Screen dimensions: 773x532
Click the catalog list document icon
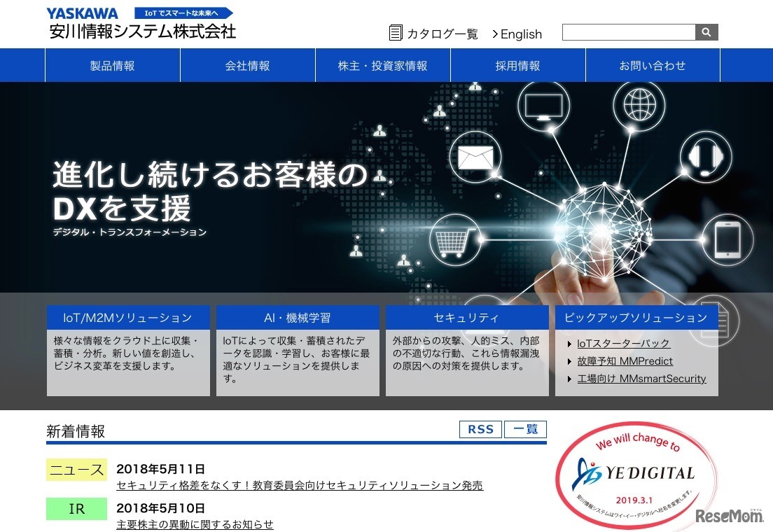click(x=396, y=33)
